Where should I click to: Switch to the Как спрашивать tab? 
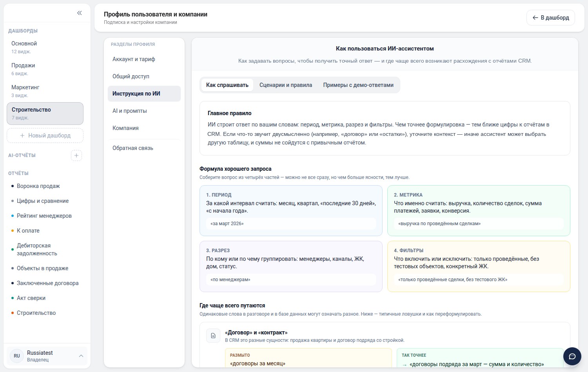[227, 85]
